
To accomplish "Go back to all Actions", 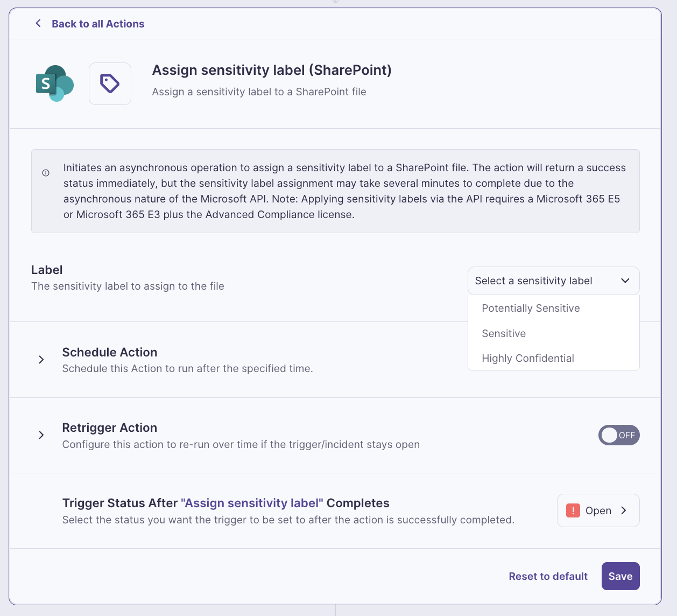I will click(98, 24).
